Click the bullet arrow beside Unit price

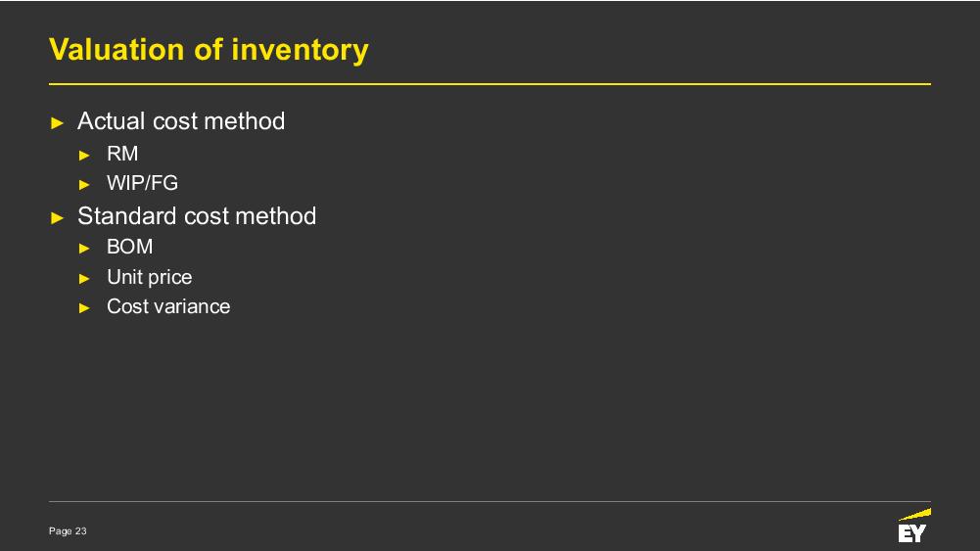tap(85, 278)
